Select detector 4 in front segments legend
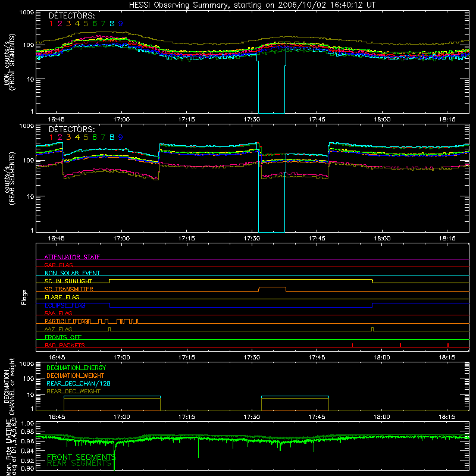Viewport: 476px width, 476px height. (x=77, y=23)
